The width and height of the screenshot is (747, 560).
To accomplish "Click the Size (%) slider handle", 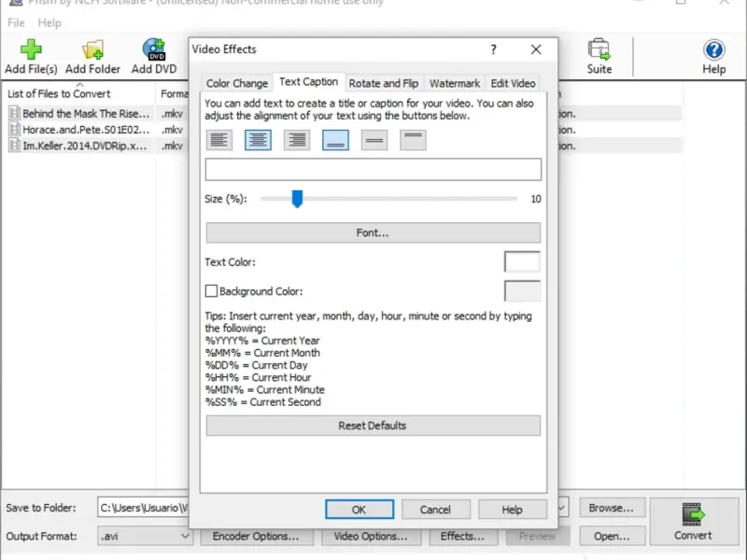I will 297,199.
